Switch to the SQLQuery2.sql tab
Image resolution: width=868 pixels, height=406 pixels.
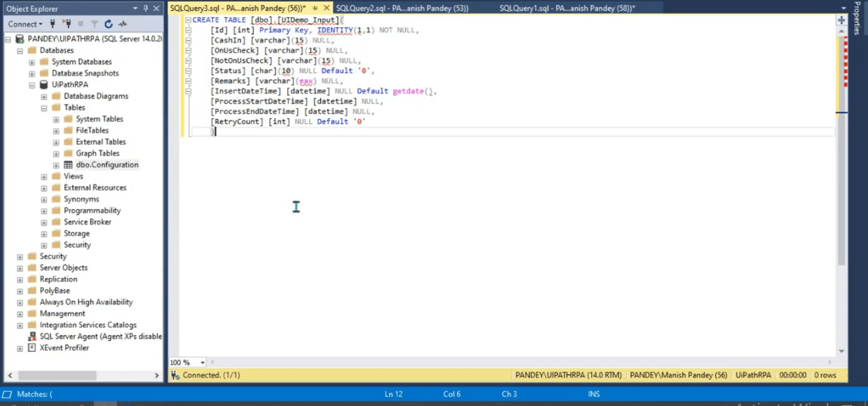click(402, 8)
